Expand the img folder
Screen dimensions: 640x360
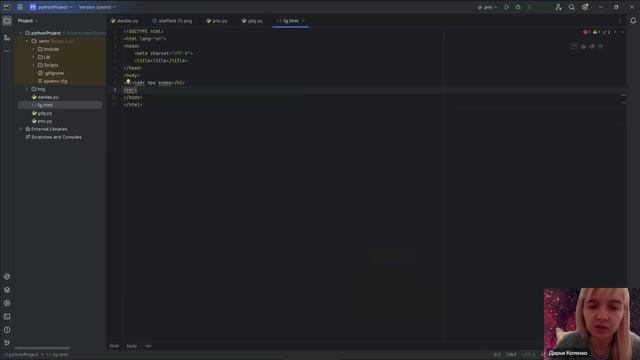pyautogui.click(x=27, y=89)
